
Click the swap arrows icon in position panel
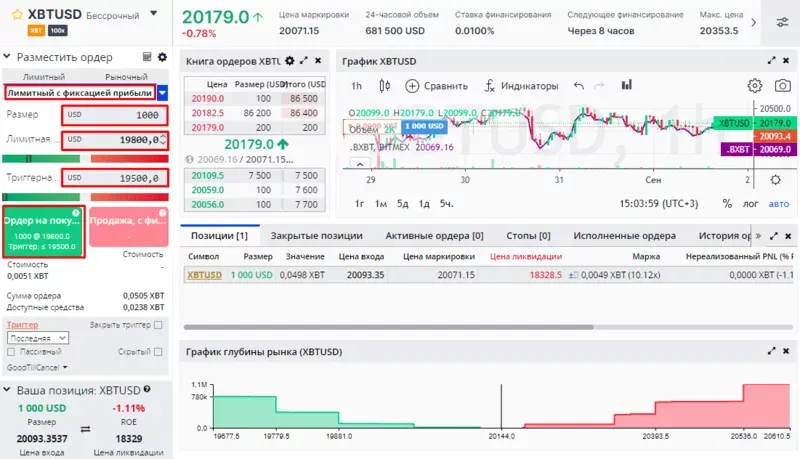point(85,429)
